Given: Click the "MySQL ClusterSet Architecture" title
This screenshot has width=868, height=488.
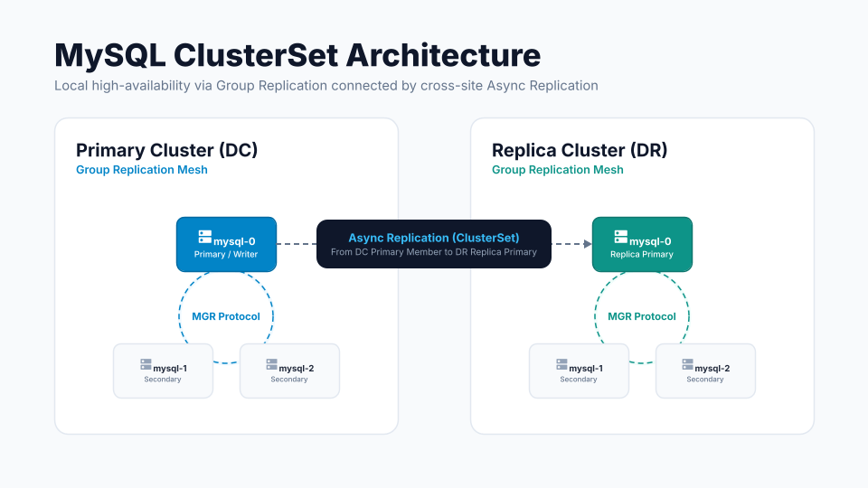Looking at the screenshot, I should [x=297, y=55].
